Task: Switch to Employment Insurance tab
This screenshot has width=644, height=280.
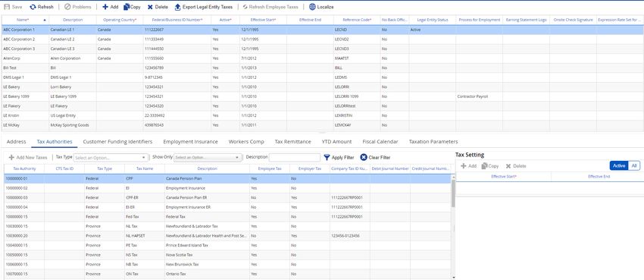Action: pyautogui.click(x=191, y=141)
